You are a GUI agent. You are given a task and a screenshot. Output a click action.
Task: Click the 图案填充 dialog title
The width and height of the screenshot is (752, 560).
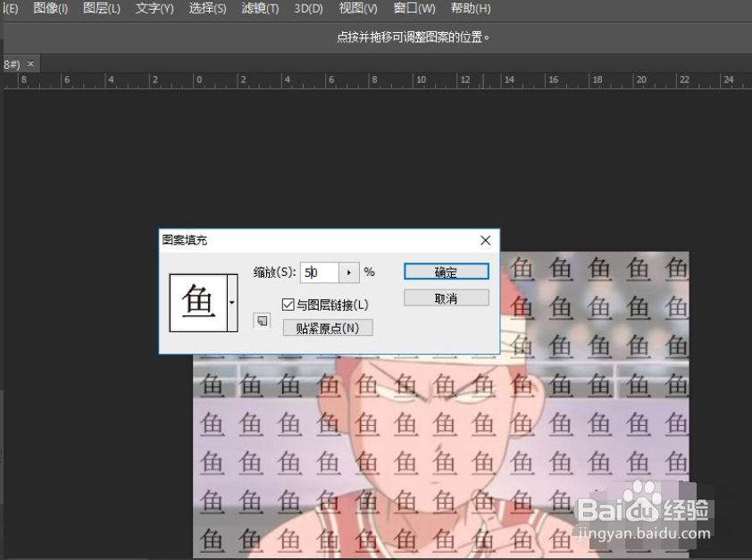click(x=185, y=240)
